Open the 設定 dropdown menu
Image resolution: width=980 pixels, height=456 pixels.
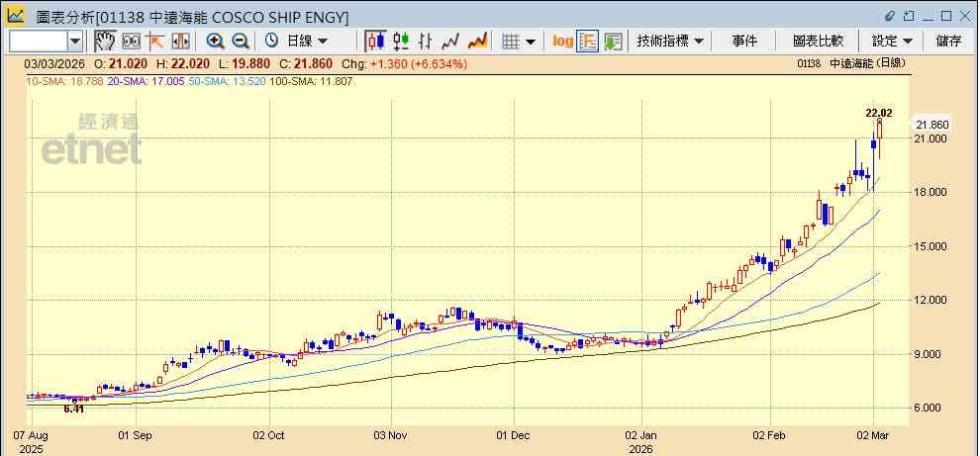892,42
